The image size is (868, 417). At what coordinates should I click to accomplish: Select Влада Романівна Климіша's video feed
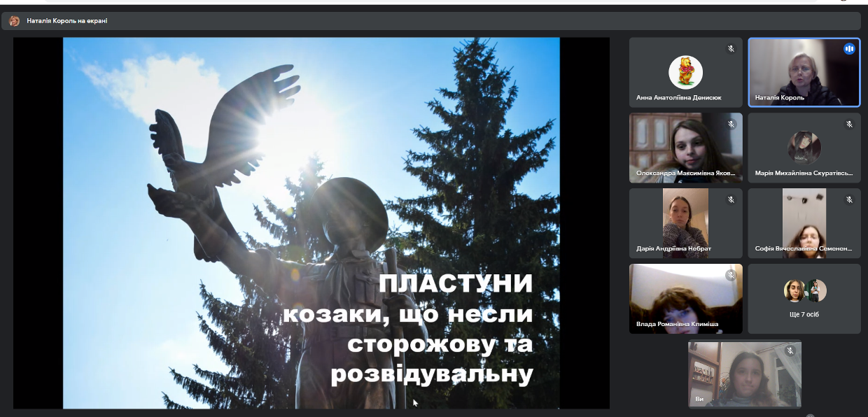pos(686,299)
